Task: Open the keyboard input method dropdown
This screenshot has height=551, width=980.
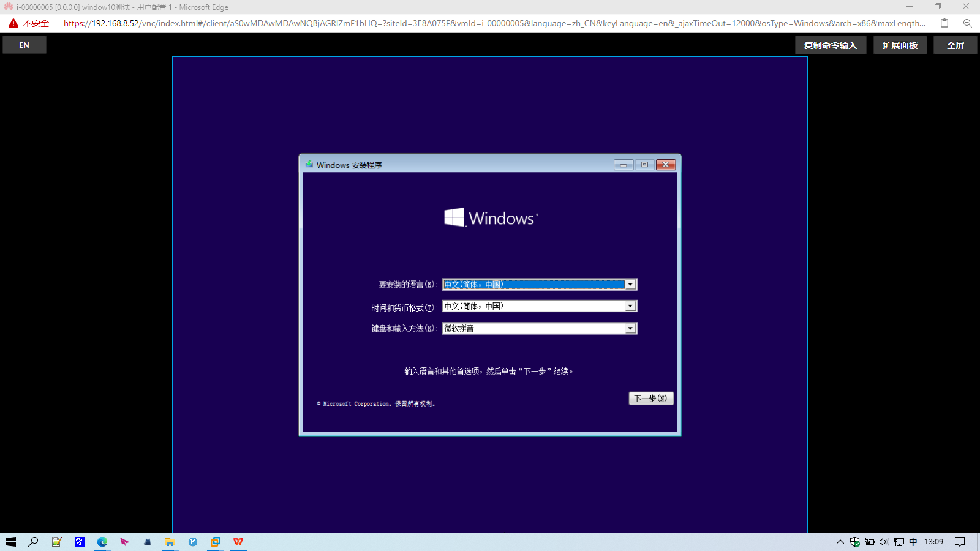Action: pos(630,328)
